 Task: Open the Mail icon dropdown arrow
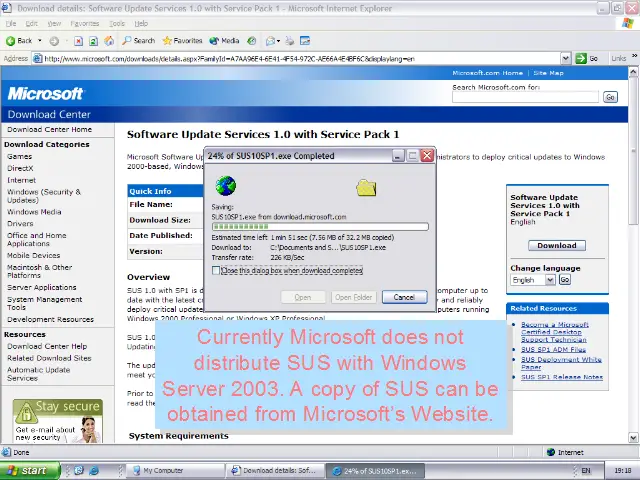tap(278, 41)
